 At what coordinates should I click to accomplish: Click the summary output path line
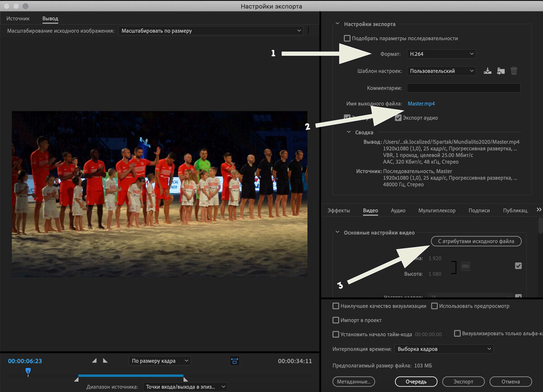coord(451,142)
